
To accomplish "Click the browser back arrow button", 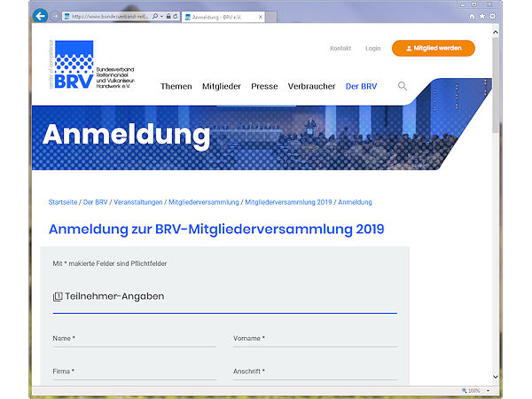I will (40, 16).
